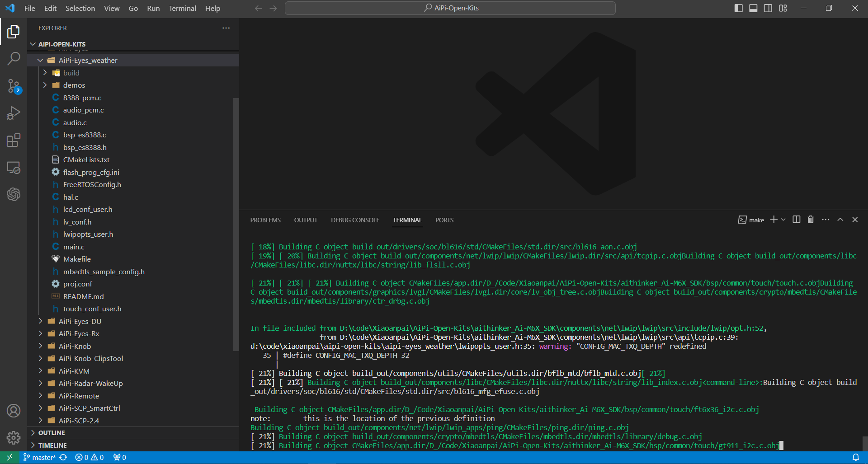
Task: Open the View menu
Action: pyautogui.click(x=112, y=8)
